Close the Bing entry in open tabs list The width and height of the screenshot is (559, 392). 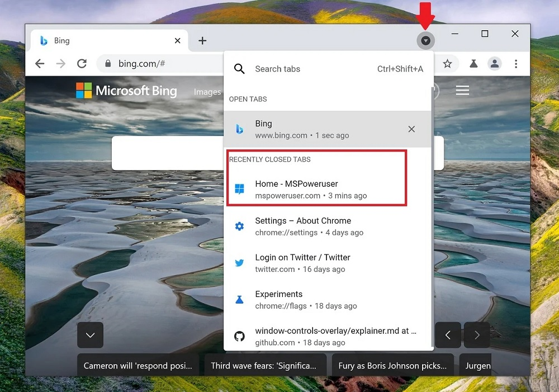[x=411, y=129]
